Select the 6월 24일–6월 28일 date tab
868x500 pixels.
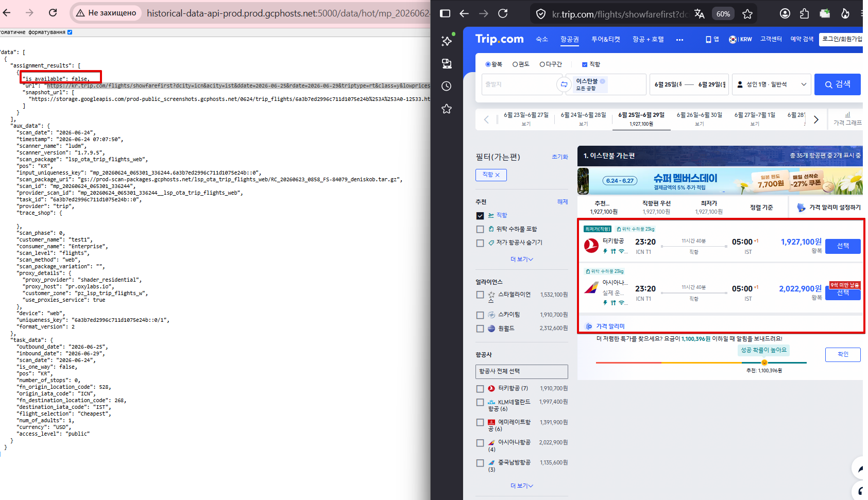pos(583,119)
